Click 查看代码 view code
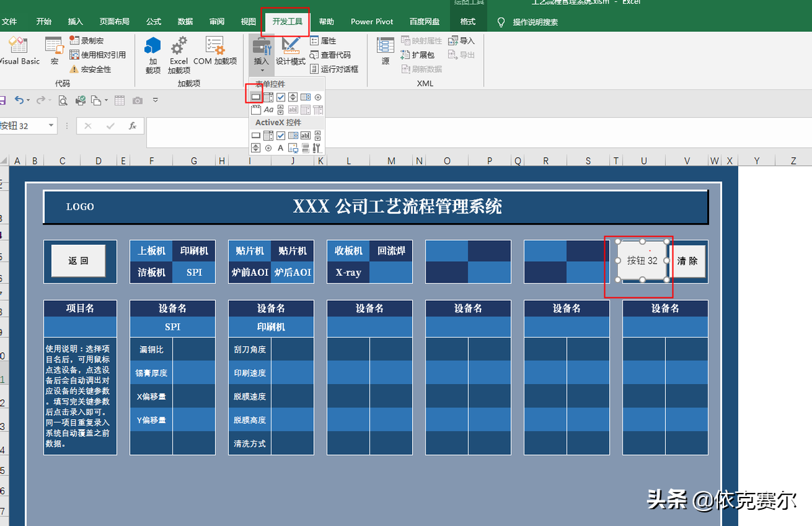Screen dimensions: 812x526 click(x=330, y=55)
